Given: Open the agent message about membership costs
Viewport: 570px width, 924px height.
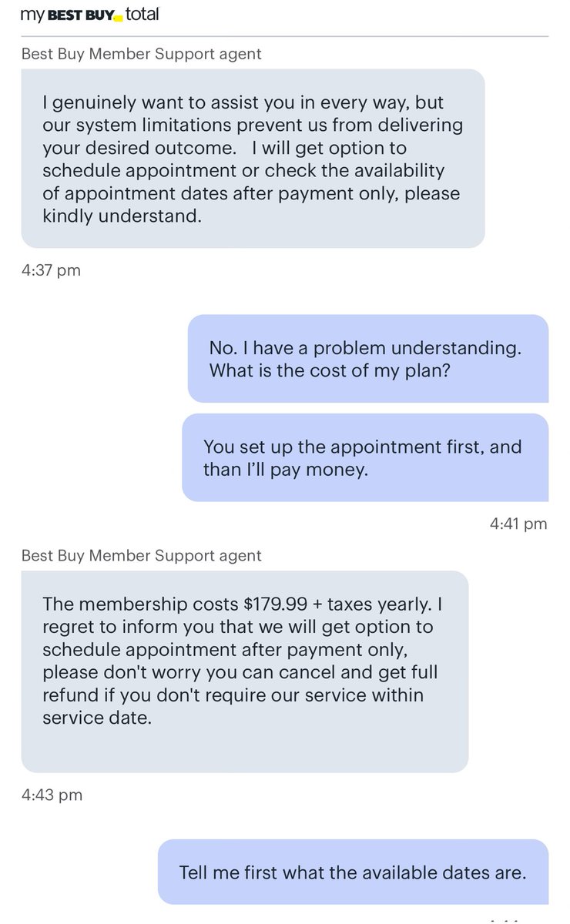Looking at the screenshot, I should click(x=244, y=671).
